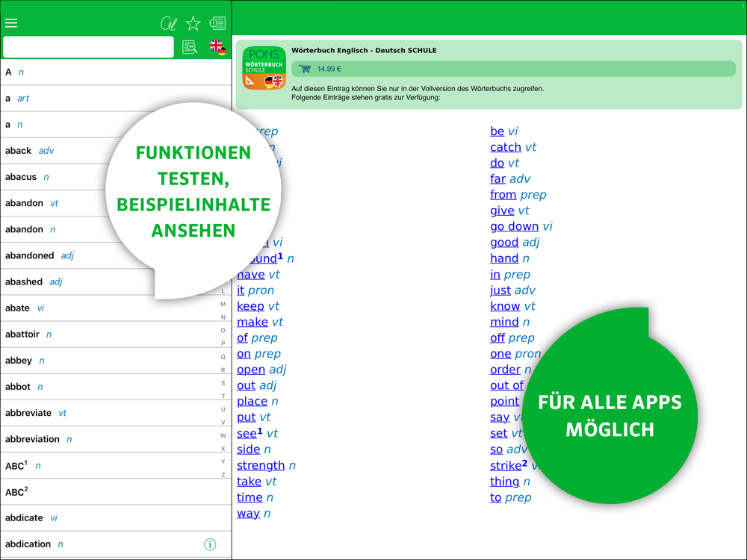Image resolution: width=747 pixels, height=560 pixels.
Task: Select 'abate vi' in list
Action: click(116, 308)
